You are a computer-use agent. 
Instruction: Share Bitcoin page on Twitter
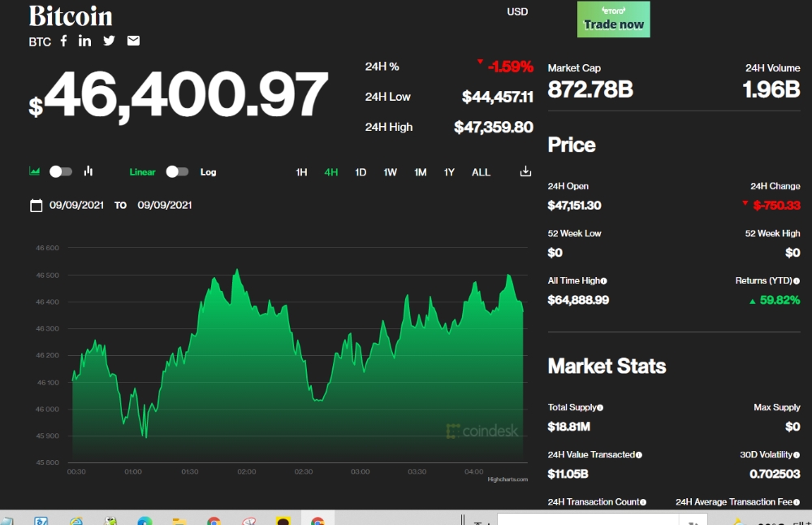click(x=109, y=41)
